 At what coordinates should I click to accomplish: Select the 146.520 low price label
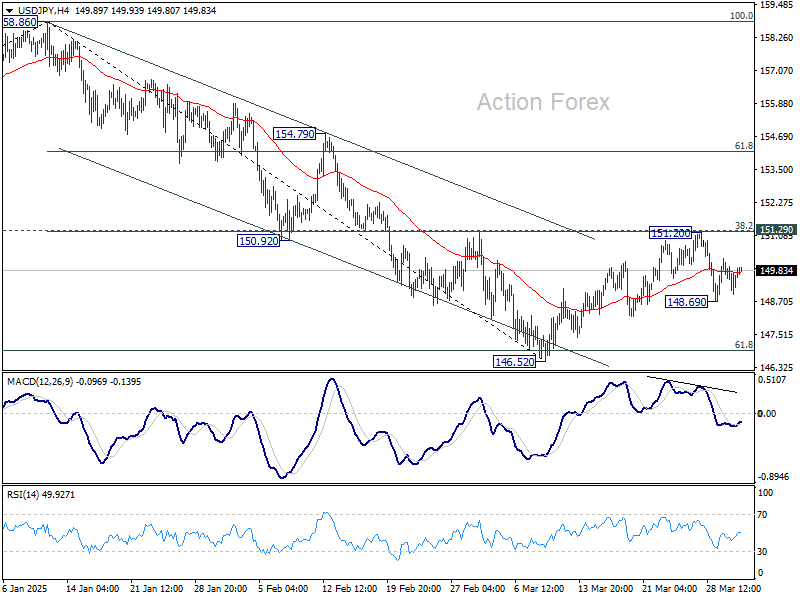pos(515,362)
